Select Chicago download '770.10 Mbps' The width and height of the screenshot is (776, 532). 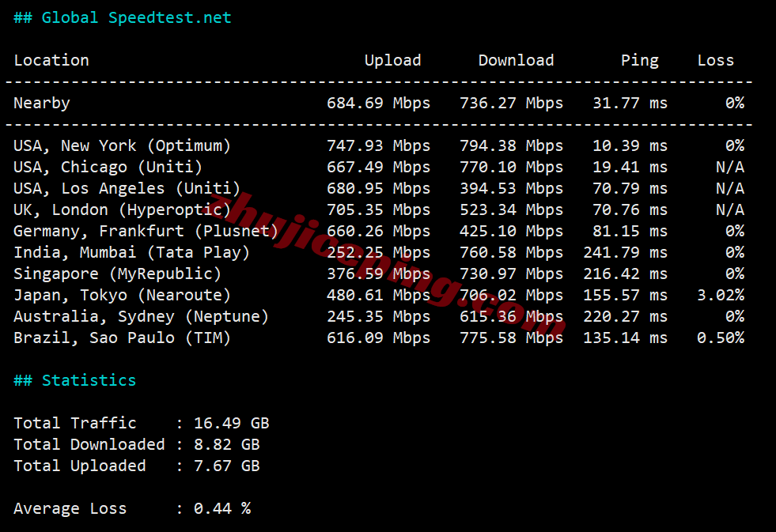click(511, 167)
